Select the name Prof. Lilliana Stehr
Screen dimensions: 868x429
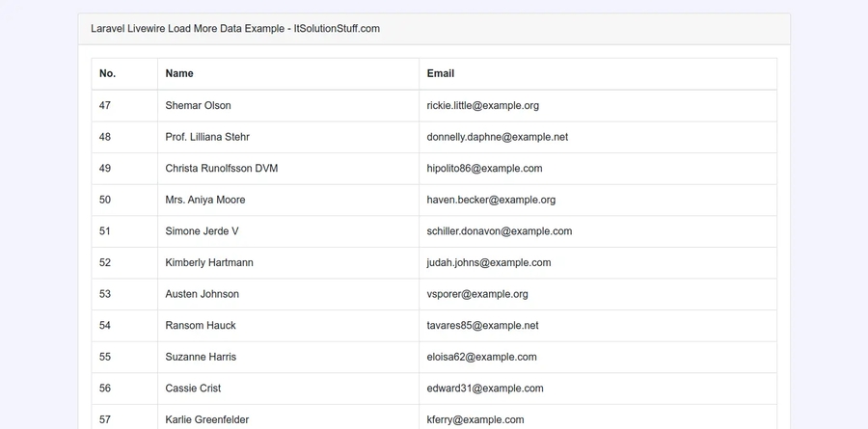coord(207,137)
